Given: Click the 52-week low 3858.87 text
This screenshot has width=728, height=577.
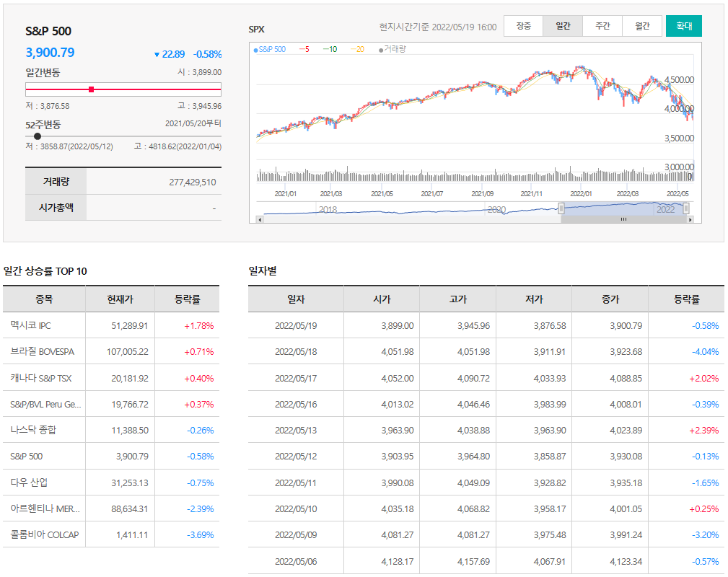Looking at the screenshot, I should pos(69,146).
